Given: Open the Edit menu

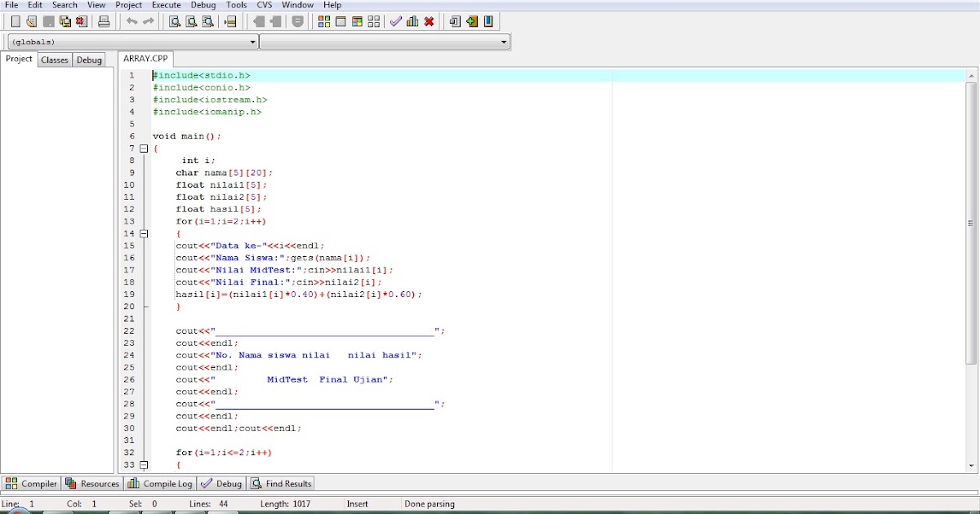Looking at the screenshot, I should [35, 5].
